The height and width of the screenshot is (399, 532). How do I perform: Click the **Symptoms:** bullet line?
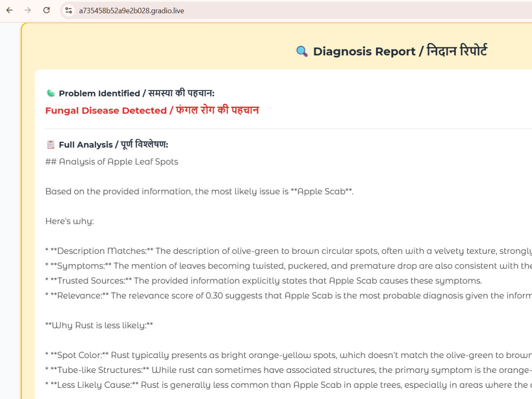pyautogui.click(x=288, y=266)
